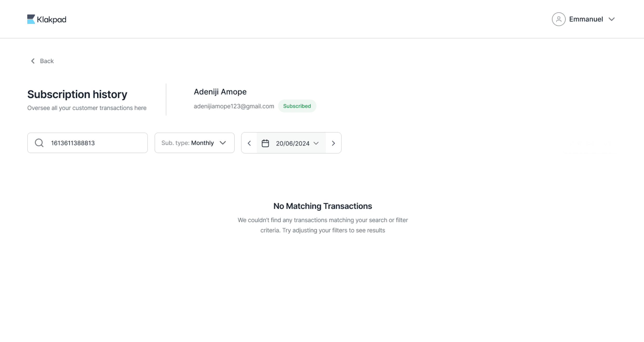The height and width of the screenshot is (342, 644).
Task: Expand account menu chevron beside Emmanuel
Action: tap(612, 19)
